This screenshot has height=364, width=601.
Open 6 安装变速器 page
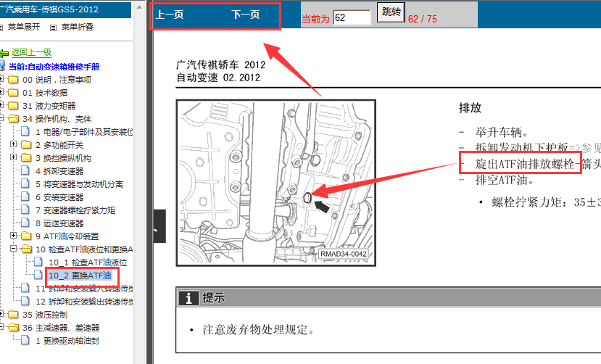pos(59,197)
